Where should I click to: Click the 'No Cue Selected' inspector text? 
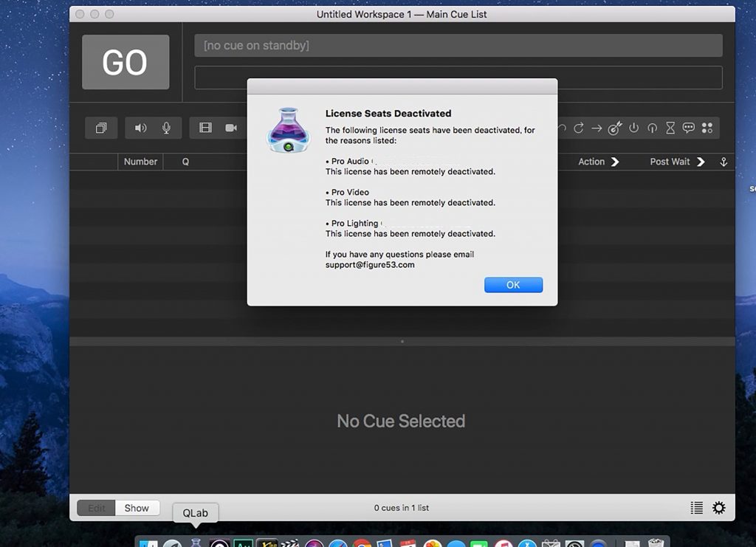(x=401, y=422)
